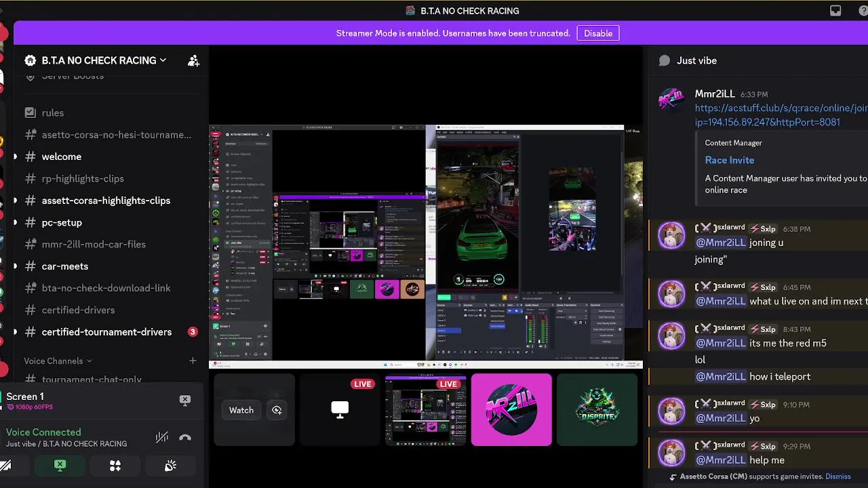The width and height of the screenshot is (868, 488).
Task: Open the Activities launcher icon
Action: click(115, 466)
